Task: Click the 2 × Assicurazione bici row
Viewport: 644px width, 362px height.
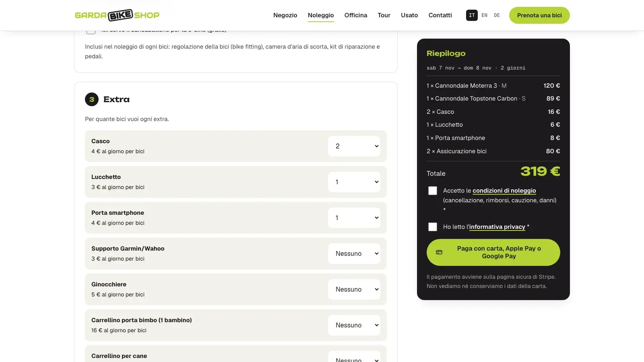Action: tap(493, 151)
